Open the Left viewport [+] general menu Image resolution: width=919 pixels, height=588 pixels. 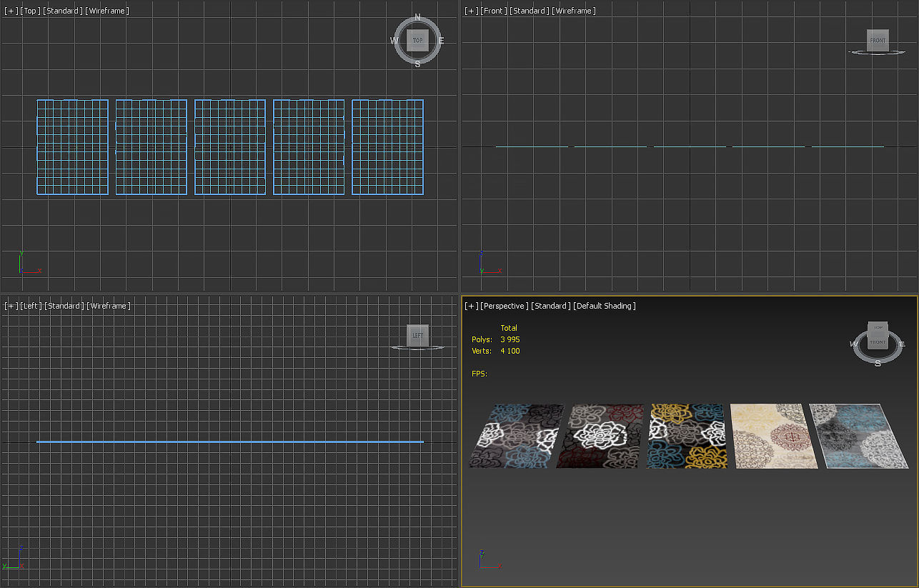click(x=11, y=306)
